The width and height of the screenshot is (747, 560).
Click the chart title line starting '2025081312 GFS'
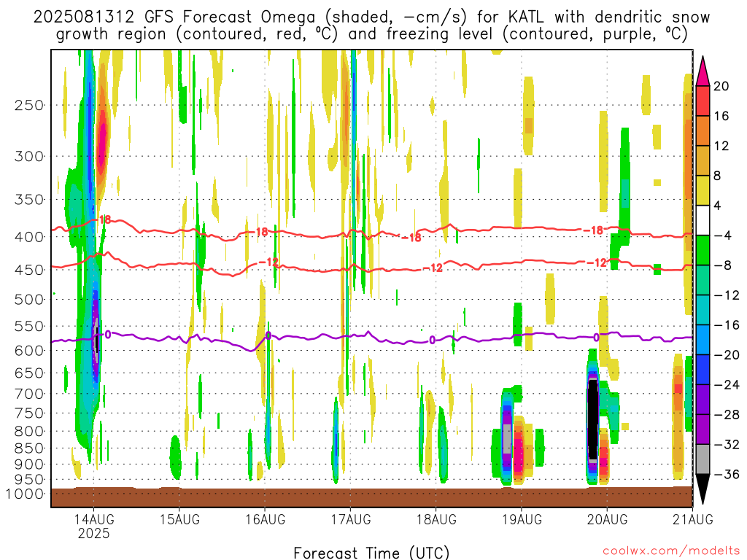pyautogui.click(x=371, y=17)
